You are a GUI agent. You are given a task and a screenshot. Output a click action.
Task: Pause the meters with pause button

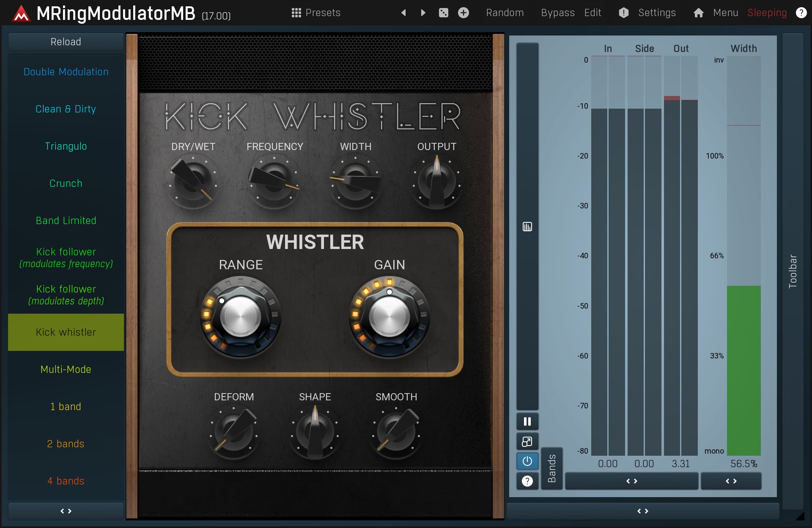527,421
